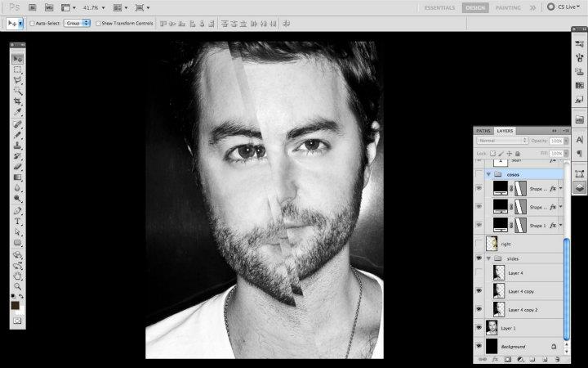The width and height of the screenshot is (588, 368).
Task: Select the Healing Brush tool
Action: (x=18, y=124)
